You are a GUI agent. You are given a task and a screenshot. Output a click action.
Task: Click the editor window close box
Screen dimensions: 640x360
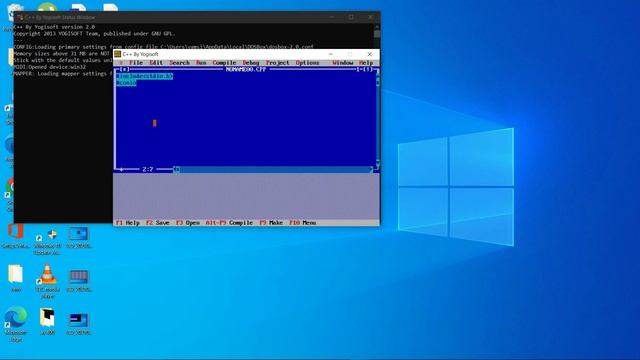124,69
